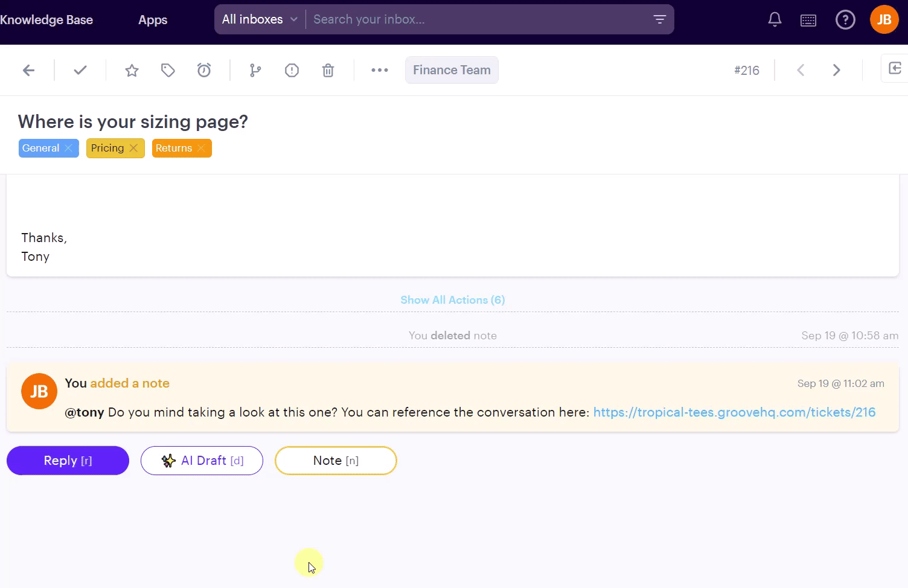This screenshot has height=588, width=908.
Task: Remove the General tag
Action: pyautogui.click(x=69, y=148)
